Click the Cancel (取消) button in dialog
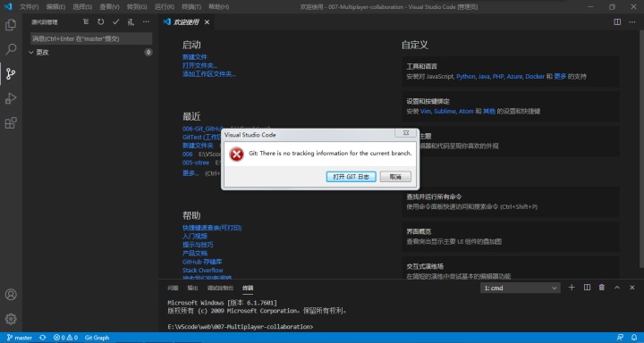This screenshot has width=644, height=343. [395, 177]
